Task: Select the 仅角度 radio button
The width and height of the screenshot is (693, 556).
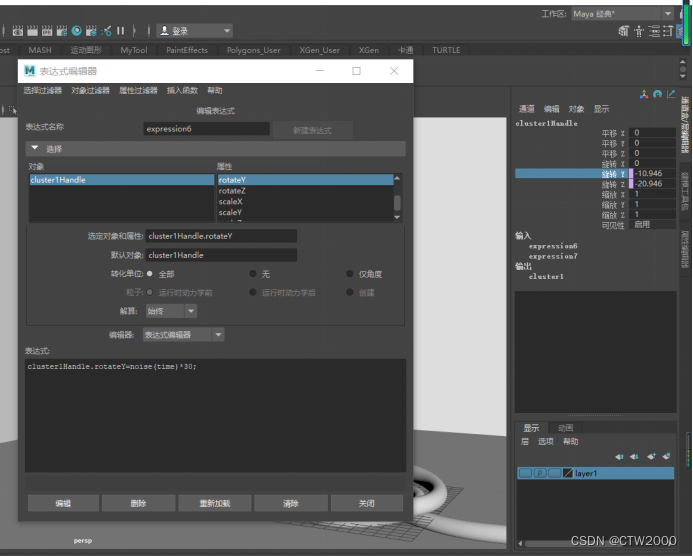Action: click(x=350, y=274)
